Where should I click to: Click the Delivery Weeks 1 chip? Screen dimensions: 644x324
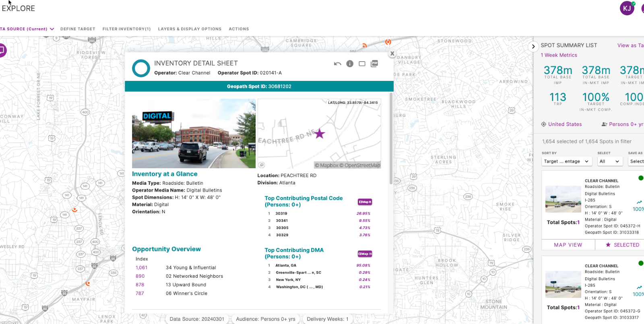(328, 319)
